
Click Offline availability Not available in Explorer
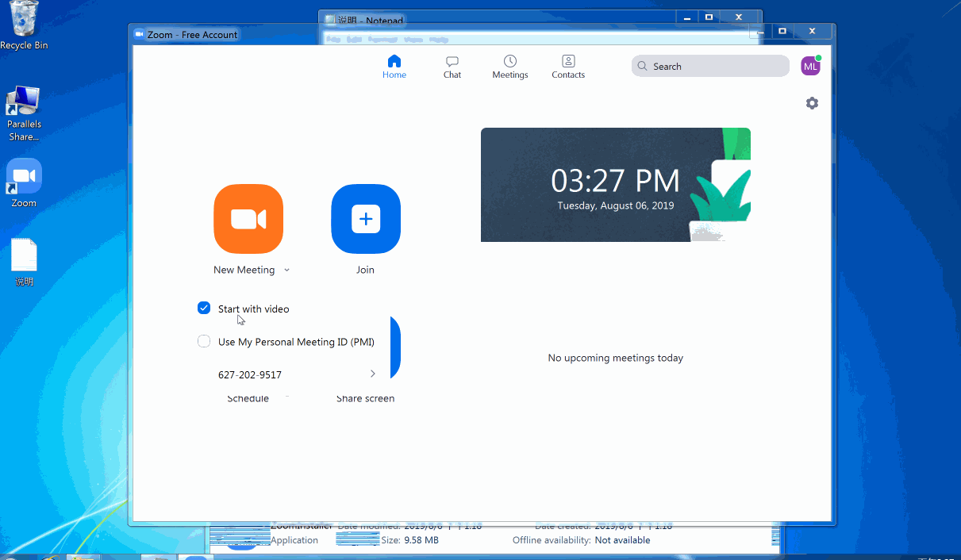pyautogui.click(x=581, y=540)
